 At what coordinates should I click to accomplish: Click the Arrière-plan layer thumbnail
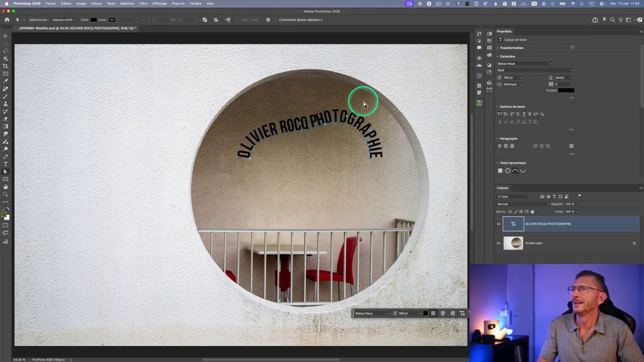point(513,243)
